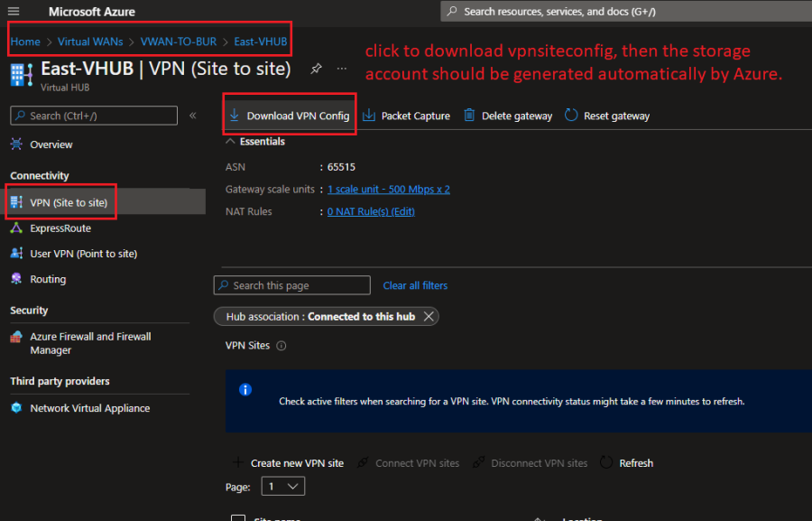The image size is (812, 521).
Task: Focus the Search this page field
Action: pyautogui.click(x=292, y=285)
